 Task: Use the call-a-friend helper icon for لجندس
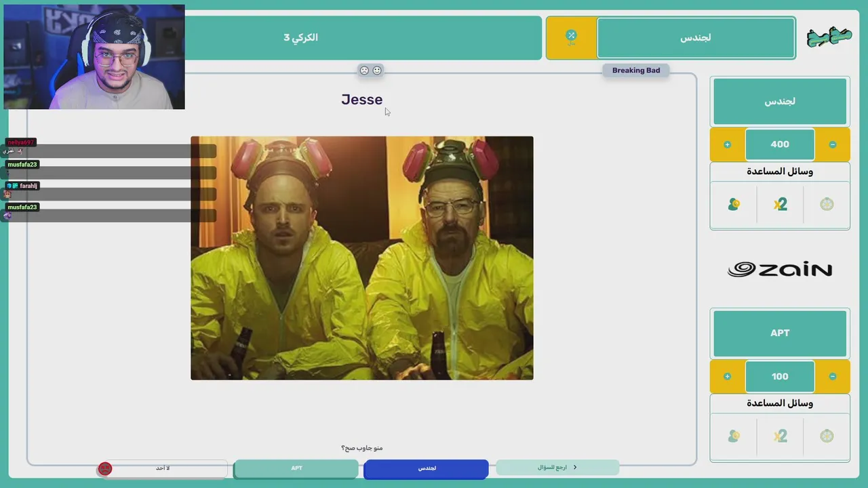734,204
